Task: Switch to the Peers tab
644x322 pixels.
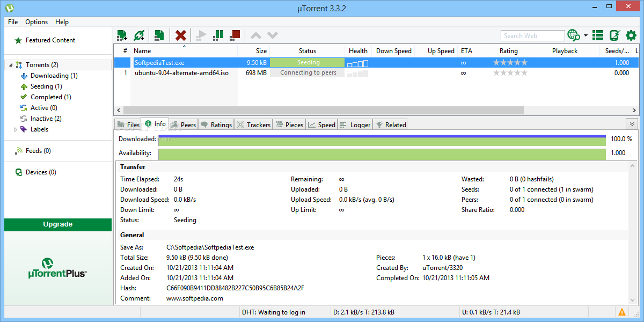Action: pos(183,125)
